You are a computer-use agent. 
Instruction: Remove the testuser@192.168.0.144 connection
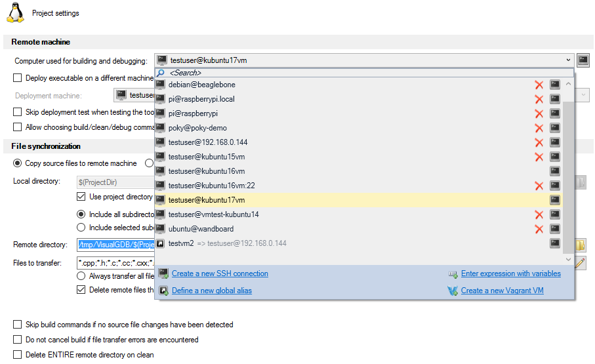pyautogui.click(x=539, y=142)
